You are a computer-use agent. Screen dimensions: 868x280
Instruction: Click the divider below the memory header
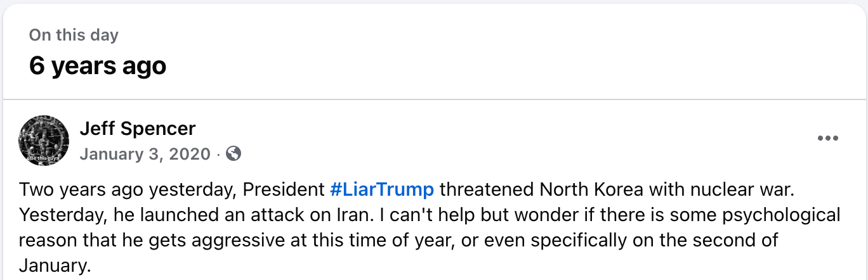[434, 99]
